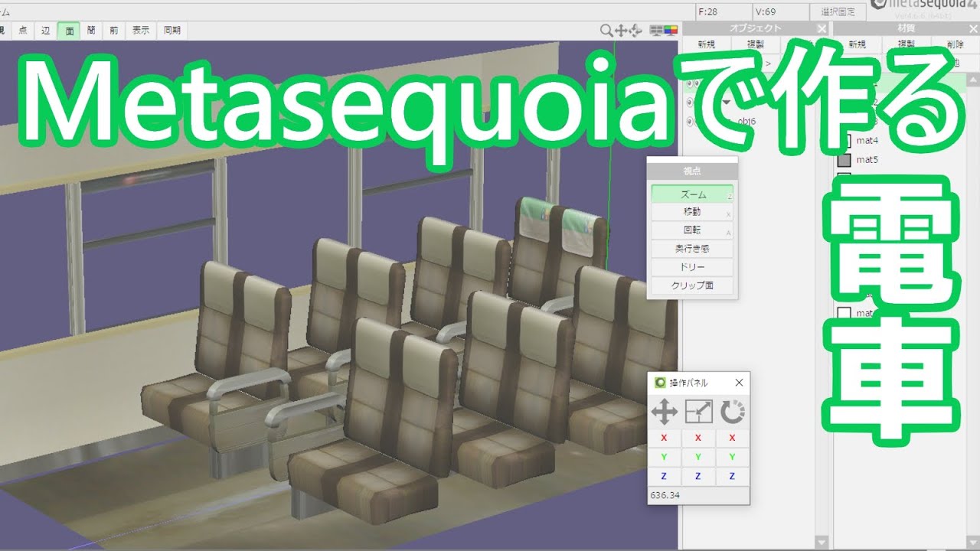Select the rotate handle icon in 操作パネル

click(x=733, y=412)
